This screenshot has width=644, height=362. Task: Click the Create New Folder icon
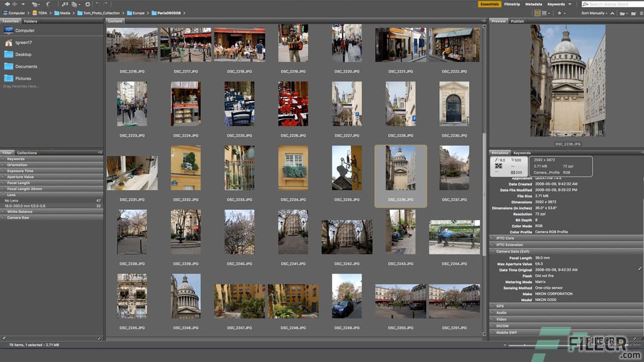point(633,13)
